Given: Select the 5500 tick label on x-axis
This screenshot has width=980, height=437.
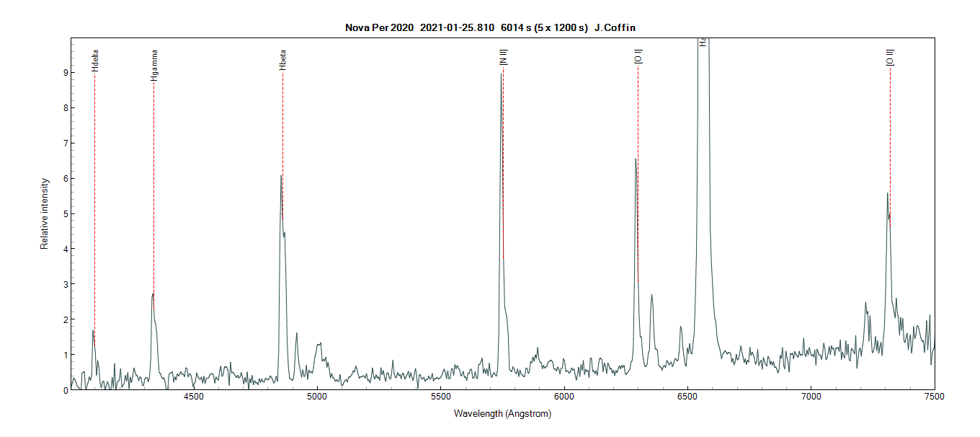Looking at the screenshot, I should point(440,397).
